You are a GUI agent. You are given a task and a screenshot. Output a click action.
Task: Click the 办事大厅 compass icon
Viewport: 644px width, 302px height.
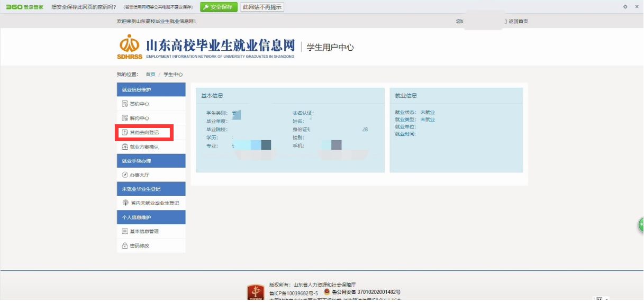(x=125, y=175)
